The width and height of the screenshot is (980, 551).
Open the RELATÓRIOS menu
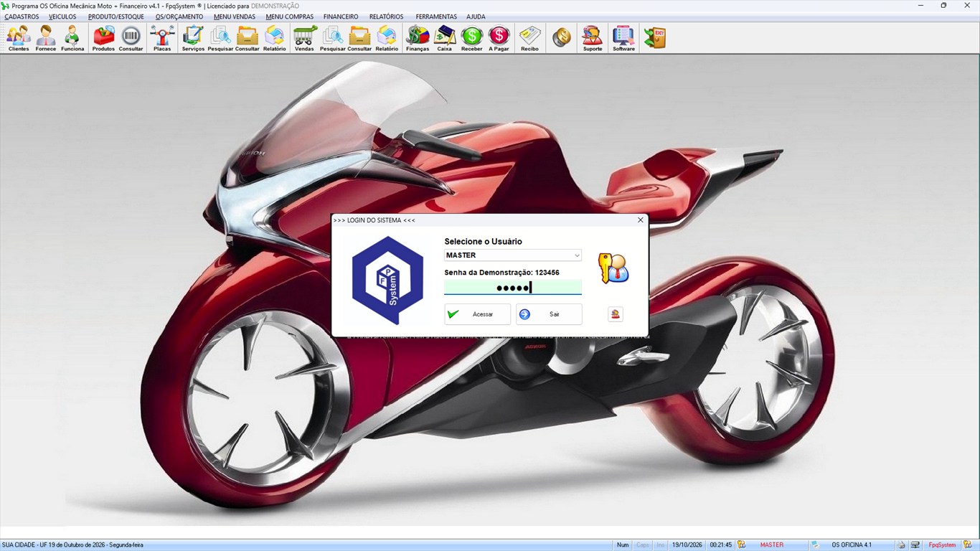coord(387,17)
